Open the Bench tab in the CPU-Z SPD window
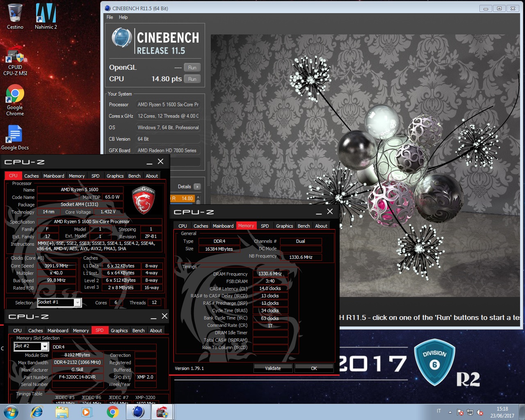This screenshot has width=525, height=420. 139,331
